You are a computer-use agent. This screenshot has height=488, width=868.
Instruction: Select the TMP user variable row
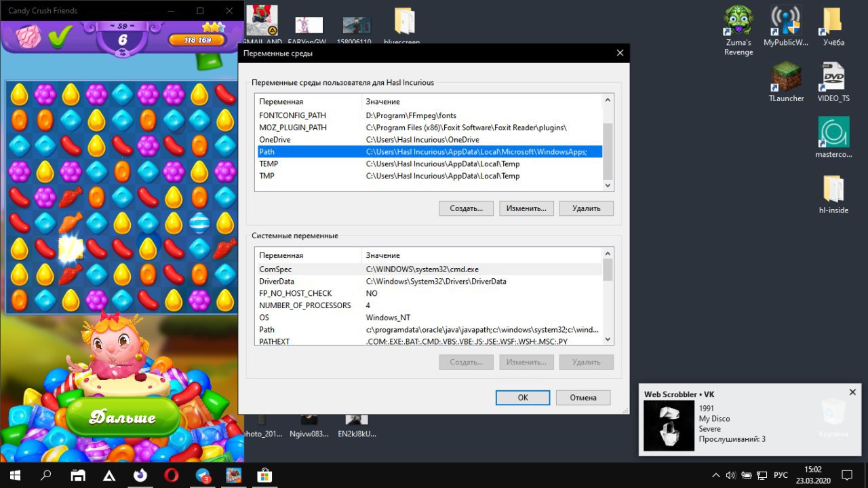[x=429, y=176]
